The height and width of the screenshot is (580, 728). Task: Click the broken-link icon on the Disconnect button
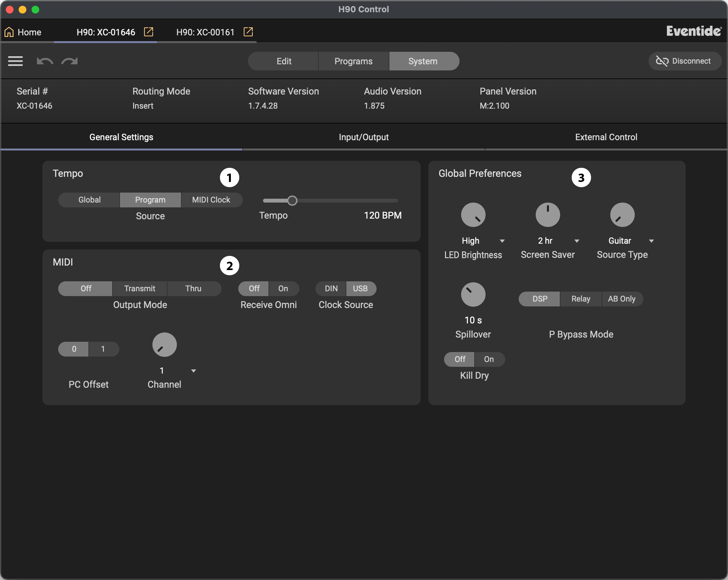pyautogui.click(x=662, y=61)
